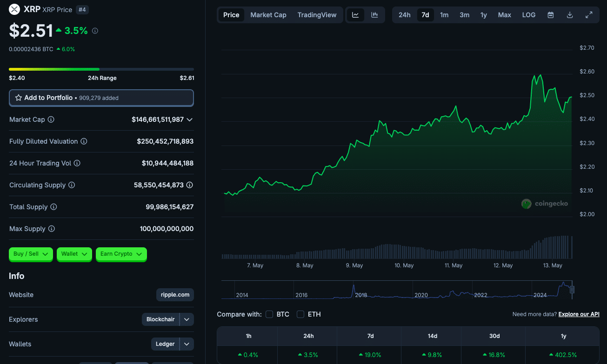Open the calendar date range picker

pos(551,15)
